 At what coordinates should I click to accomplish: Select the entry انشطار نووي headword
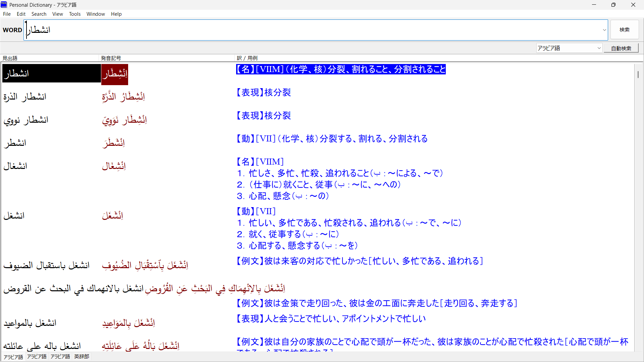[26, 120]
